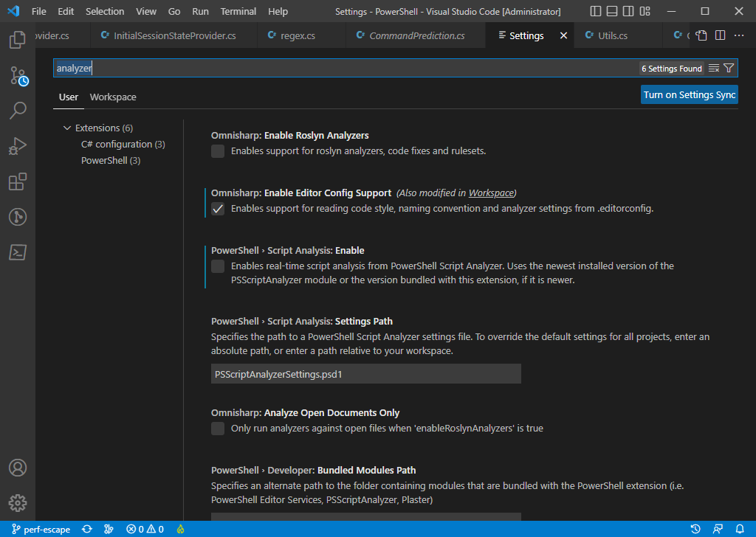Open the Source Control view
This screenshot has width=756, height=537.
pos(18,76)
